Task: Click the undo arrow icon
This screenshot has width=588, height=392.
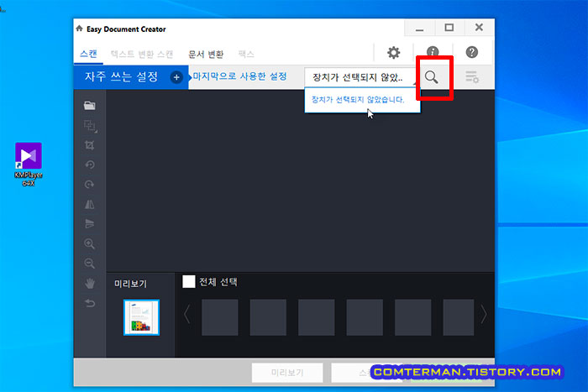Action: click(90, 303)
